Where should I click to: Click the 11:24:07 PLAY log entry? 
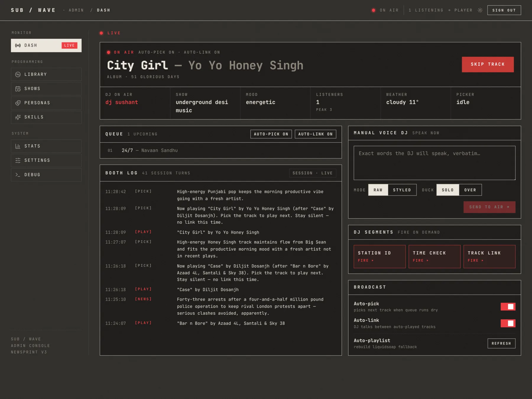pyautogui.click(x=220, y=323)
